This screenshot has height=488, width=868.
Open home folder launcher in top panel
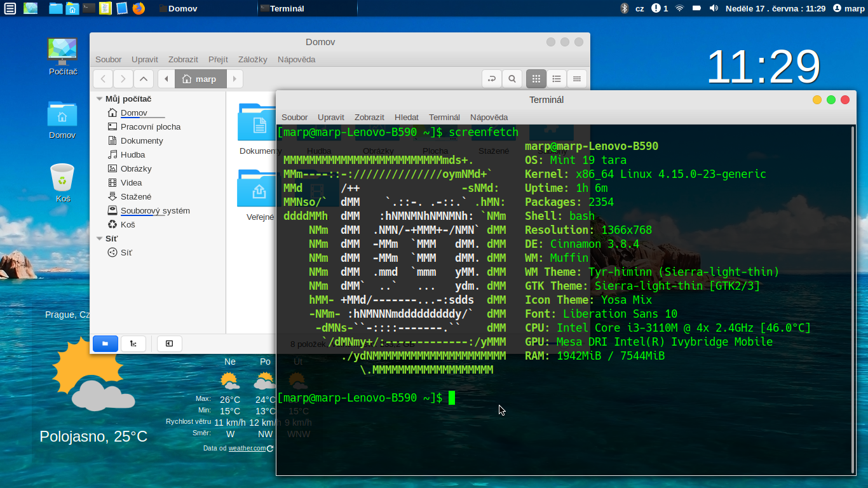72,8
